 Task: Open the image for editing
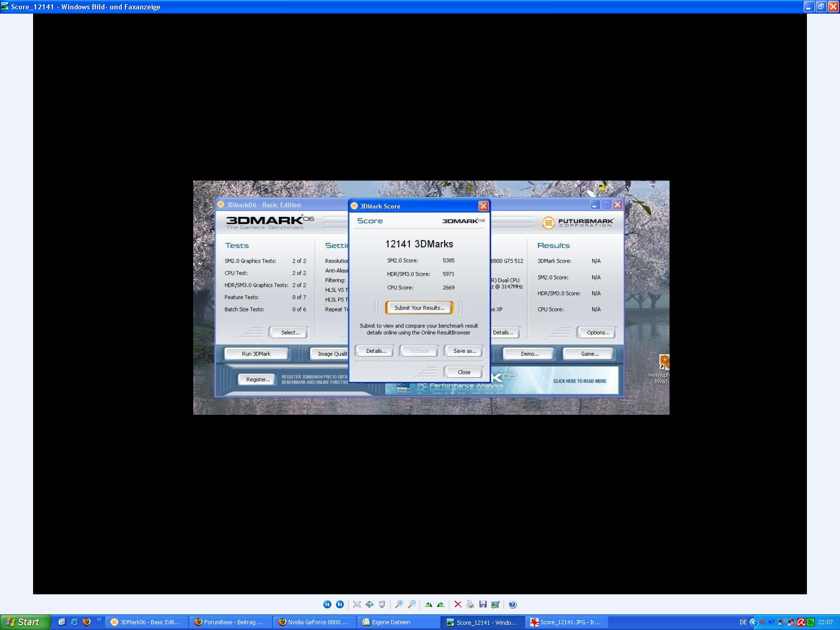click(x=496, y=604)
